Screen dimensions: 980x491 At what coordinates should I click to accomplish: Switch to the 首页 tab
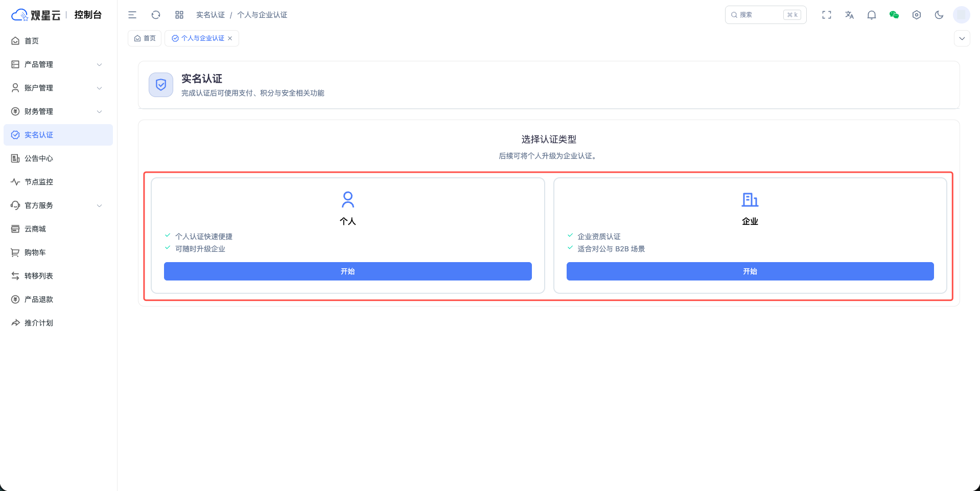[145, 38]
